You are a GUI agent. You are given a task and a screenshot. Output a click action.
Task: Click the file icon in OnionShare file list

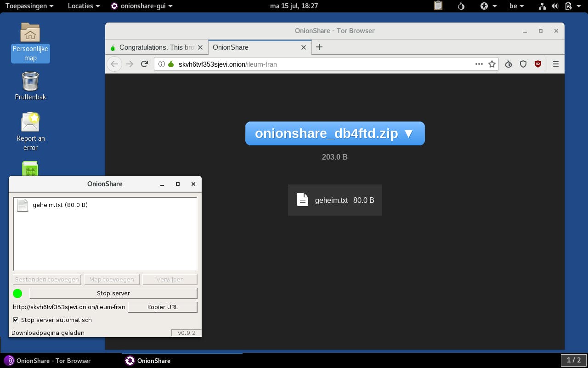coord(23,205)
